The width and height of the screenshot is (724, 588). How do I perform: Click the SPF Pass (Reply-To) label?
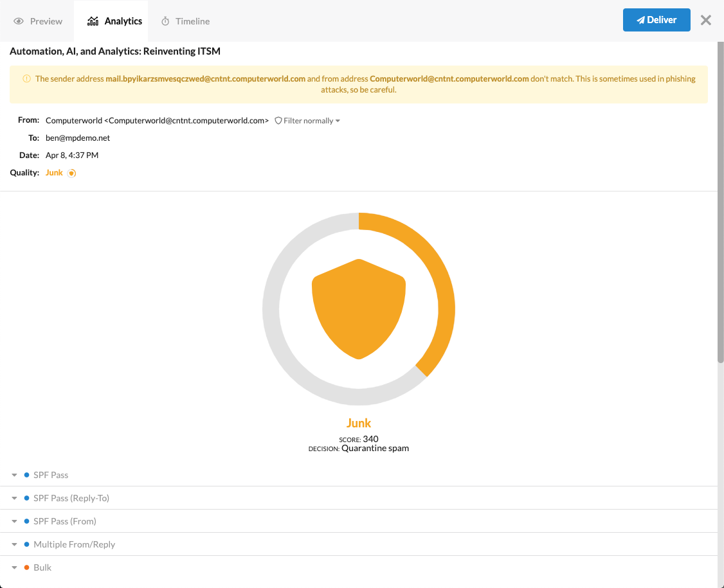(67, 498)
